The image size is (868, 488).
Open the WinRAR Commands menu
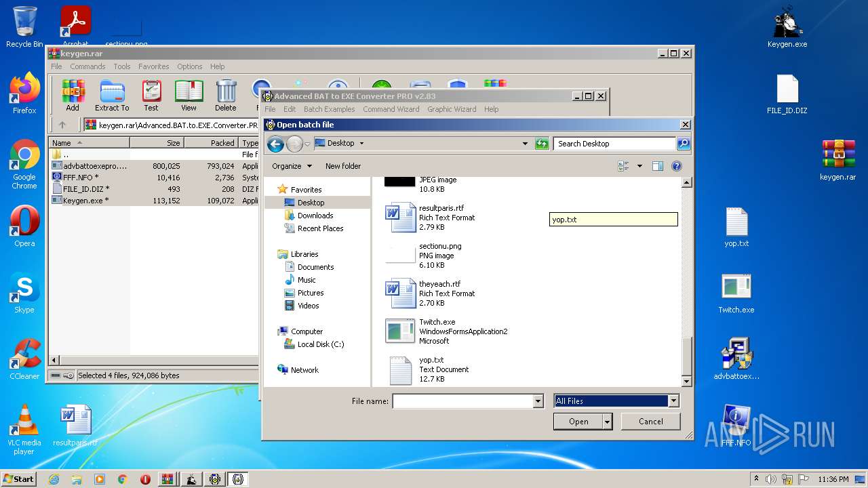(x=87, y=66)
